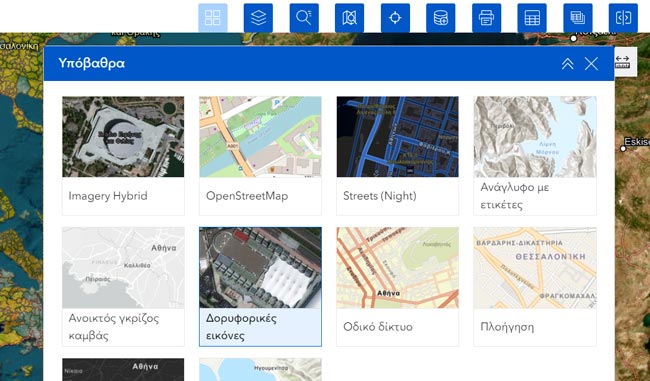Click the measure ruler icon on map
Viewport: 650px width, 381px height.
coord(623,62)
